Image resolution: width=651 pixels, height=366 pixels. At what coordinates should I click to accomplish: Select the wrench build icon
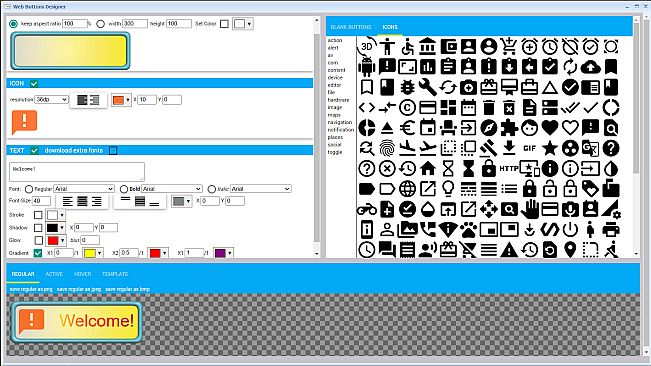[428, 87]
